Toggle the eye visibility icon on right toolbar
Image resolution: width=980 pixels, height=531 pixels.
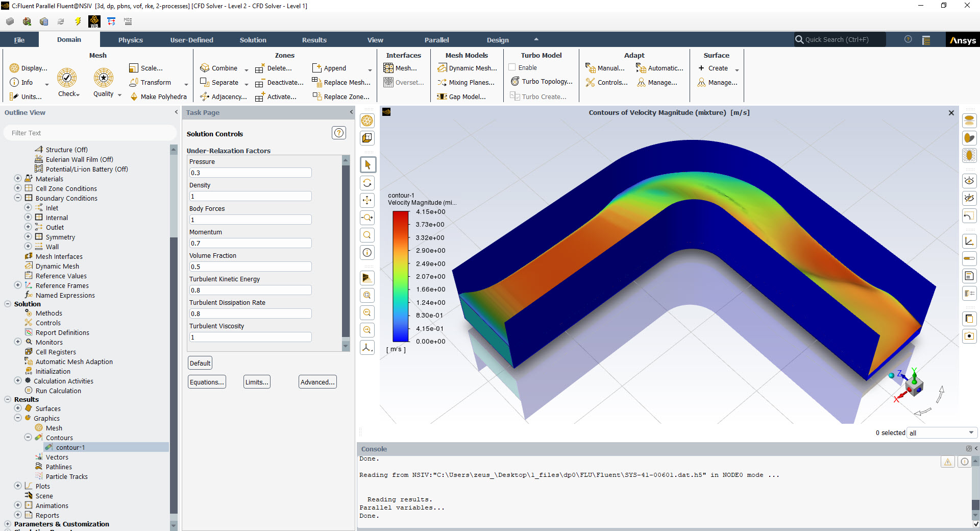click(969, 180)
